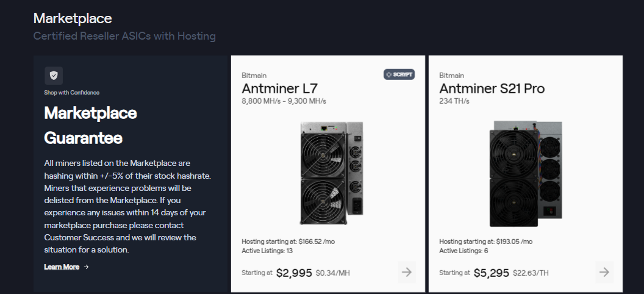Click the $5,295 starting price
This screenshot has width=644, height=294.
tap(492, 273)
